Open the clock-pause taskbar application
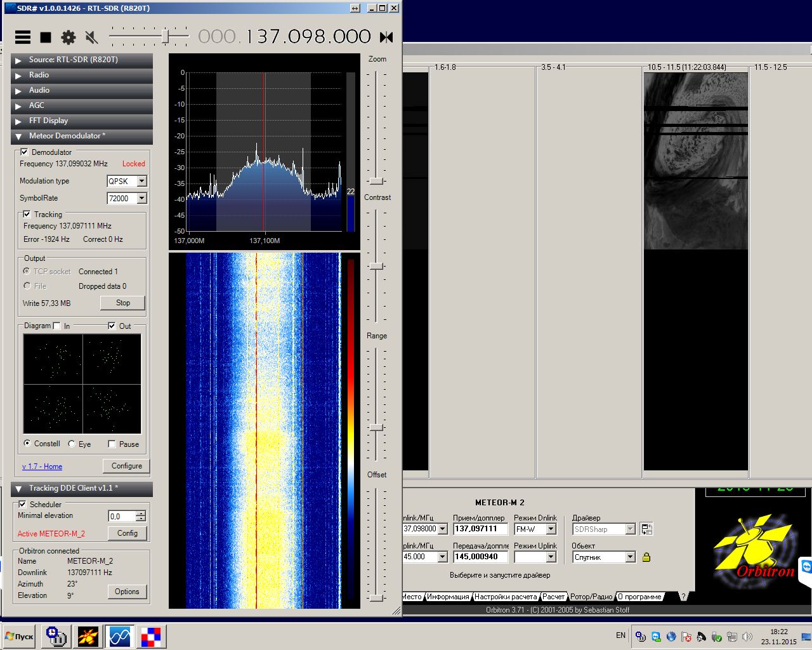The height and width of the screenshot is (650, 812). [x=56, y=636]
